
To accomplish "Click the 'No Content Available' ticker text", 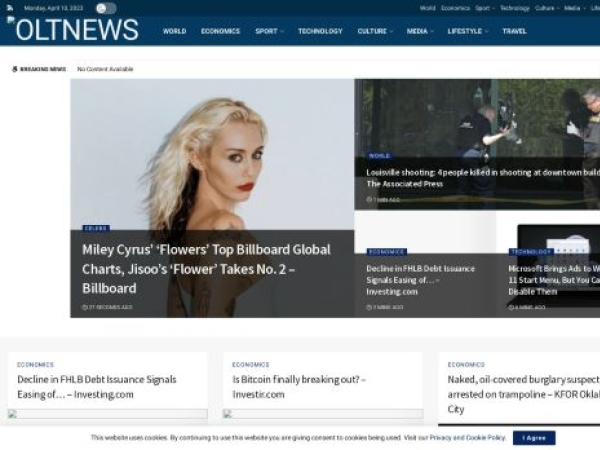I will 105,69.
